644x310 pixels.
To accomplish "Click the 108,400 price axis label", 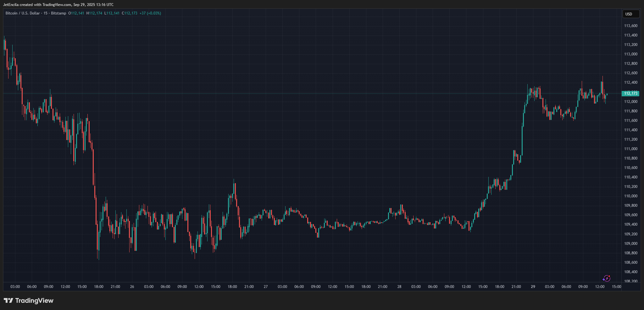I will (x=631, y=272).
